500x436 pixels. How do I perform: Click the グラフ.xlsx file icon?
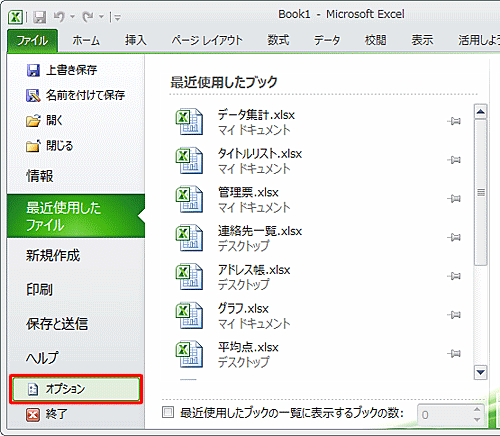click(x=189, y=315)
